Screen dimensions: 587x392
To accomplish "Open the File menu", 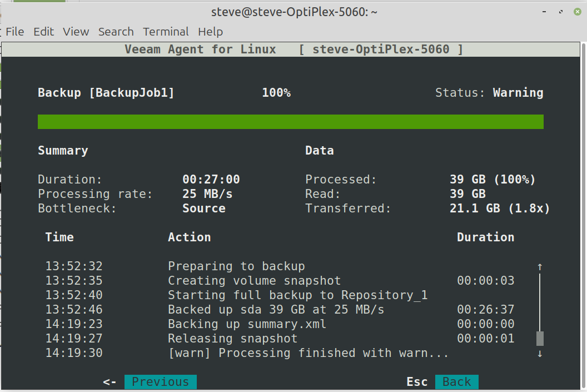I will [14, 32].
